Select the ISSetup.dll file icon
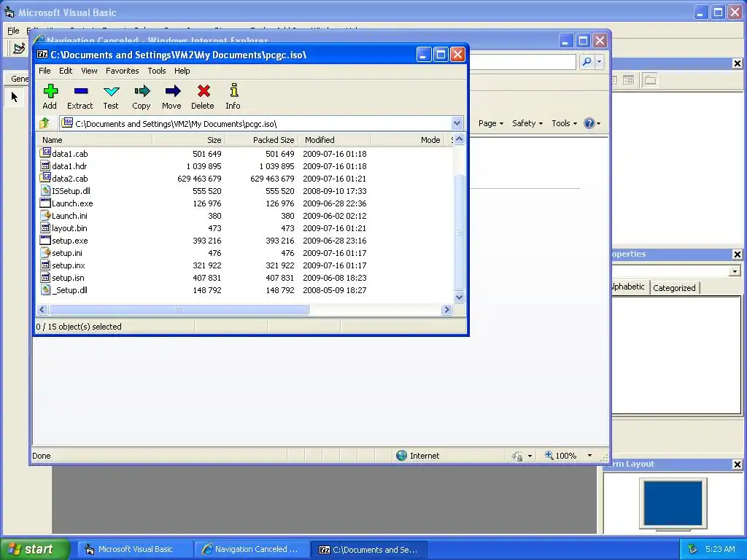The height and width of the screenshot is (560, 747). pos(45,190)
